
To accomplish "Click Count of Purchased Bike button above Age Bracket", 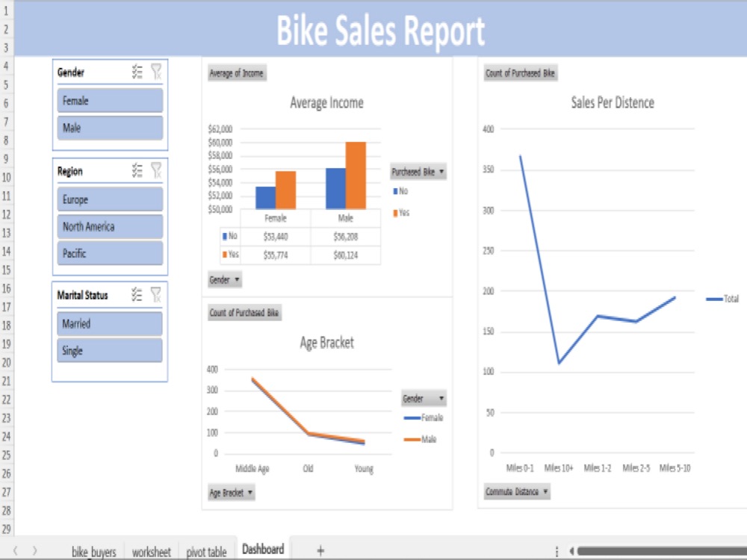I will 244,312.
